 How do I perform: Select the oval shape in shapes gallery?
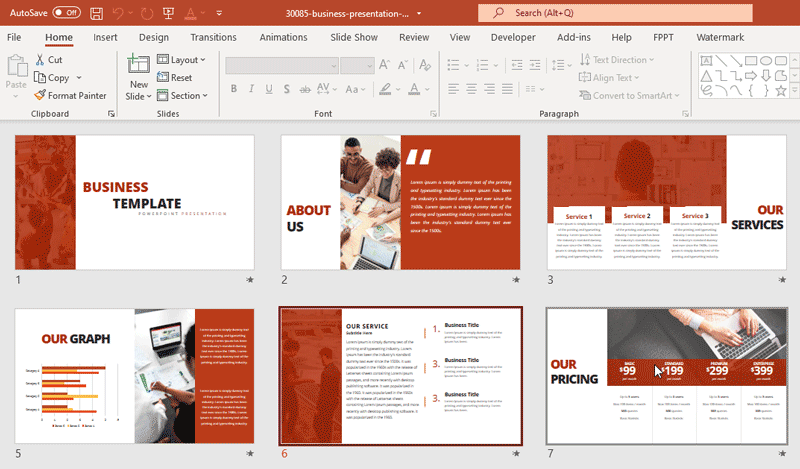coord(765,60)
